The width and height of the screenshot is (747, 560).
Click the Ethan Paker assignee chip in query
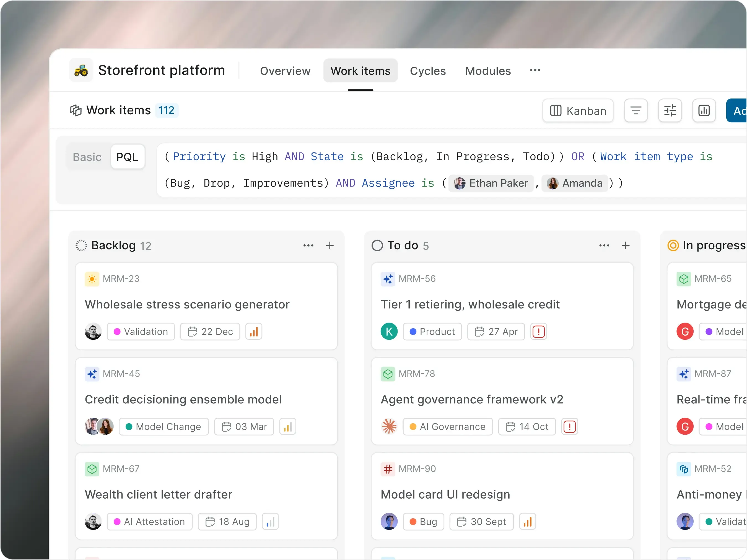click(491, 183)
